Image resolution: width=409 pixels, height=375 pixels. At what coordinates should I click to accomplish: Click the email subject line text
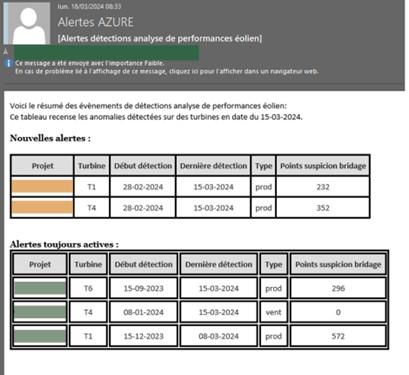[160, 39]
